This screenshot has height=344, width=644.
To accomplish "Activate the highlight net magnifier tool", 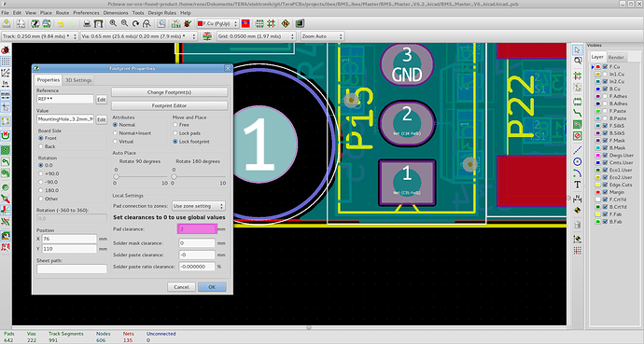I will 578,62.
